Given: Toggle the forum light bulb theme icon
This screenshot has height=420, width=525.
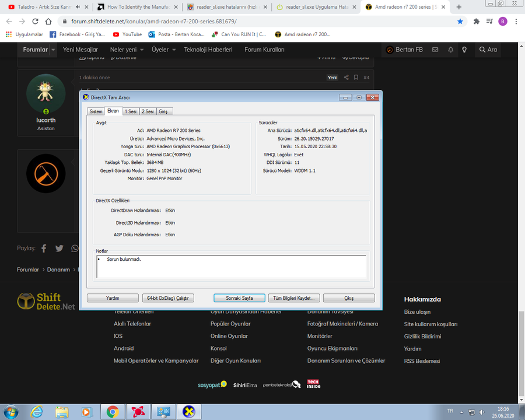Looking at the screenshot, I should click(464, 50).
